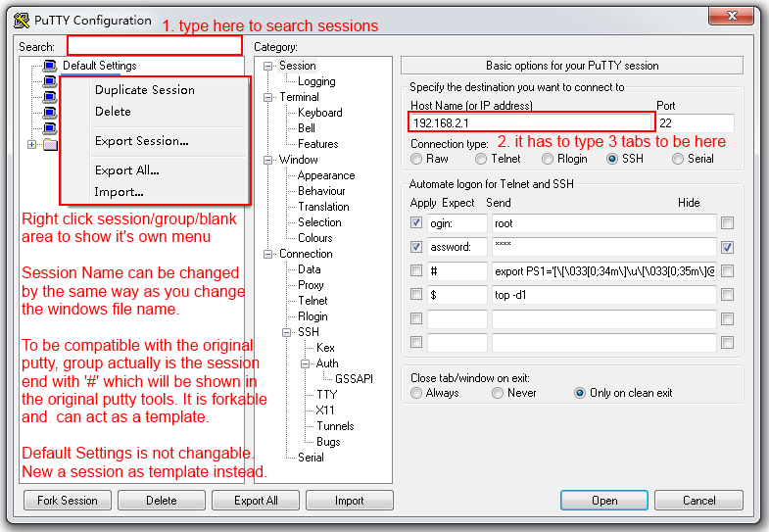Collapse the Session category node
The width and height of the screenshot is (769, 532).
pos(267,66)
